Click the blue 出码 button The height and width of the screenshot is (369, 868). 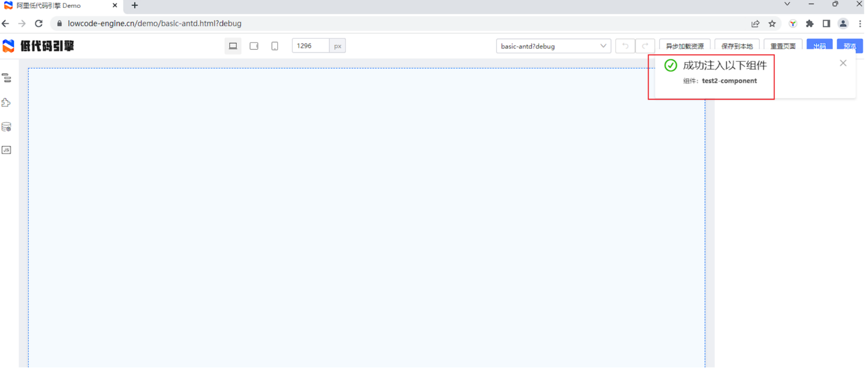pyautogui.click(x=819, y=46)
